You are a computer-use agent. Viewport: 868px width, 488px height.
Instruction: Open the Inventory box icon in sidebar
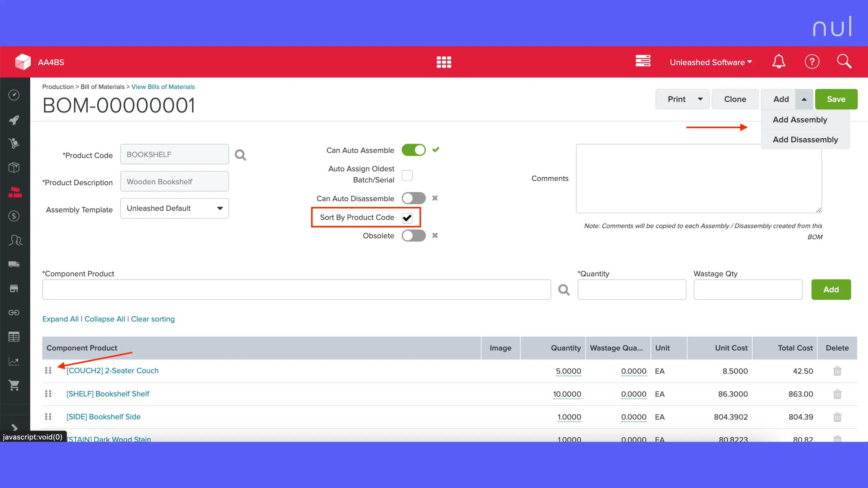pos(14,167)
